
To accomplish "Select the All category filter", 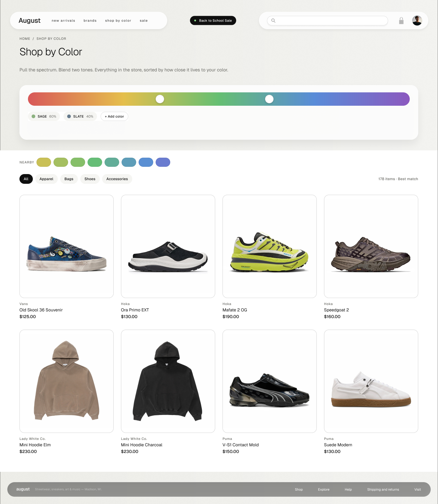I will [26, 179].
